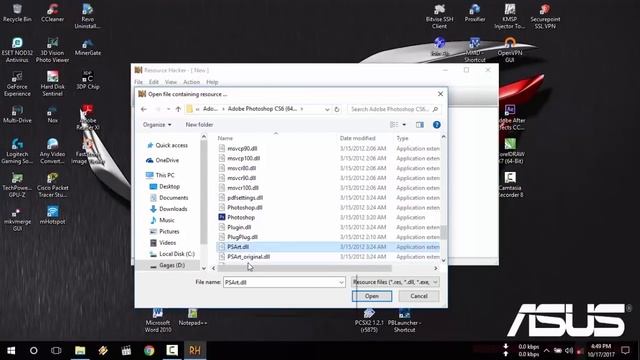Click horizontal scrollbar in file list

click(x=305, y=268)
